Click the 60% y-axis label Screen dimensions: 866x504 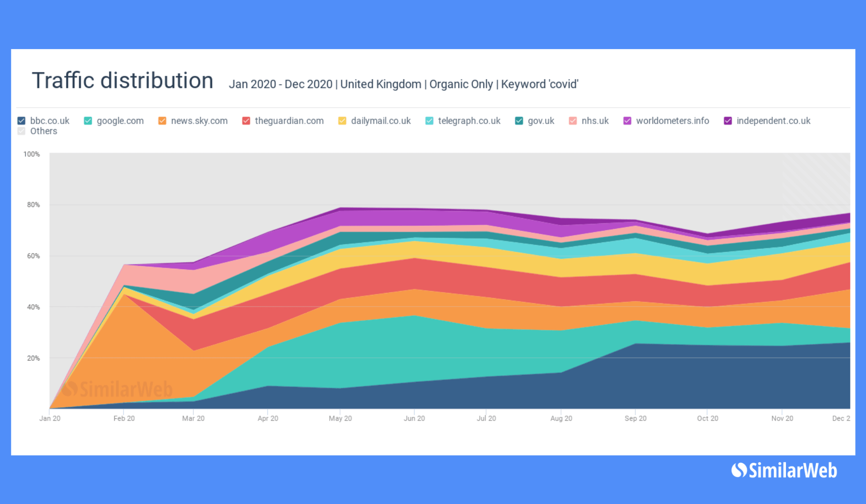coord(33,256)
